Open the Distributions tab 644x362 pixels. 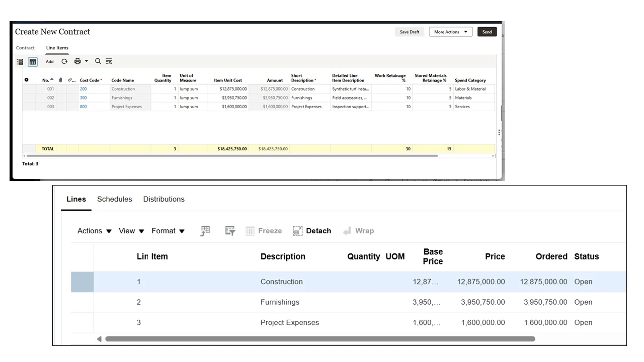(164, 199)
